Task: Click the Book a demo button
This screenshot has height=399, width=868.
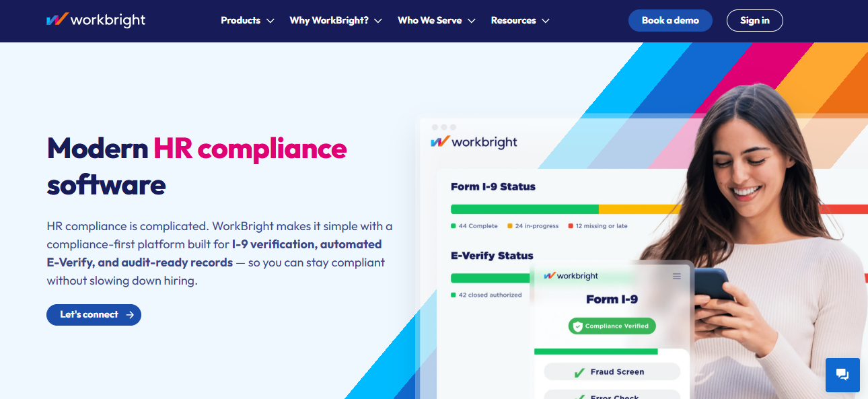Action: (x=670, y=20)
